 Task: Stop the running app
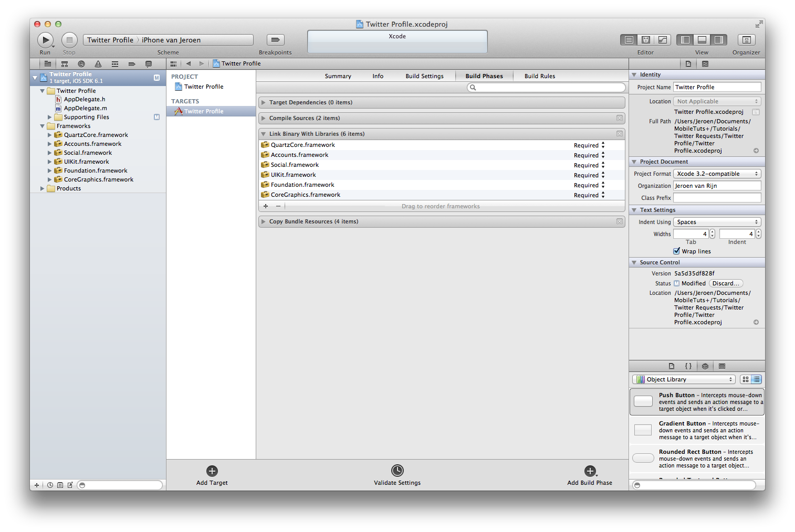click(x=69, y=40)
